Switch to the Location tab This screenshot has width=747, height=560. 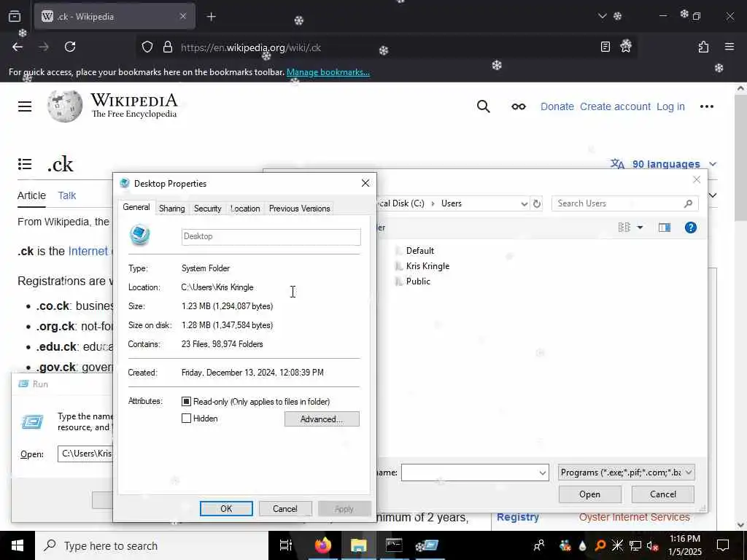(245, 209)
